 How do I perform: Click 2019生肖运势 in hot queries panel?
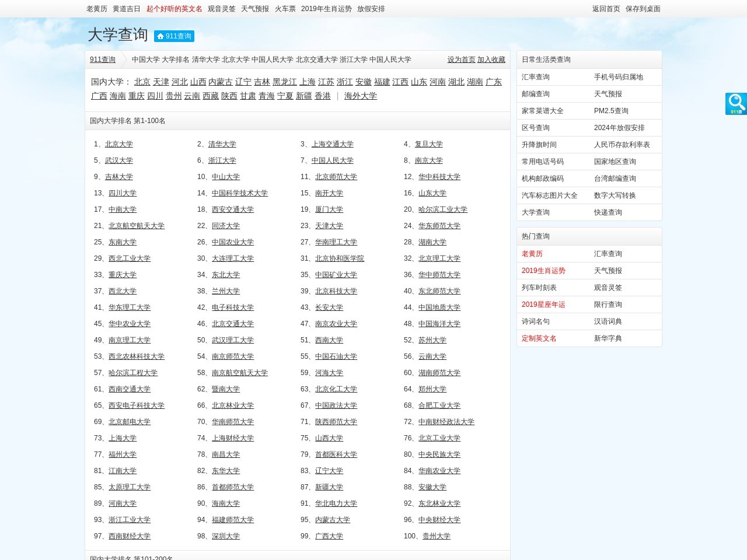click(543, 271)
